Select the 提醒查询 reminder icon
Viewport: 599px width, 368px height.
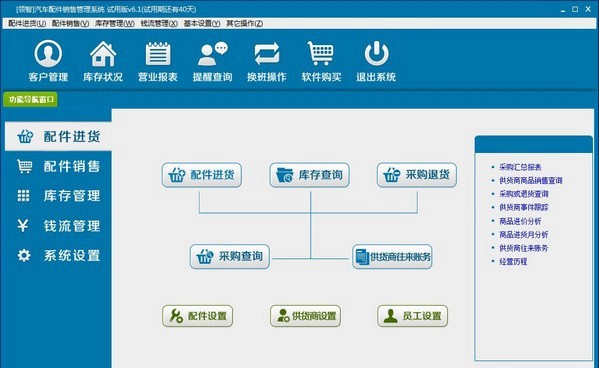click(212, 54)
